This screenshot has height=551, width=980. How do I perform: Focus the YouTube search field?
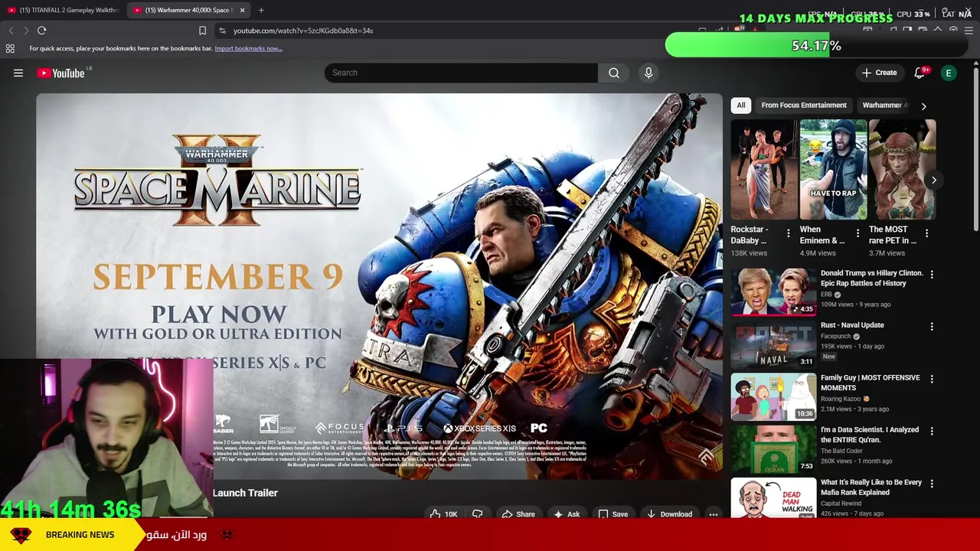coord(461,73)
